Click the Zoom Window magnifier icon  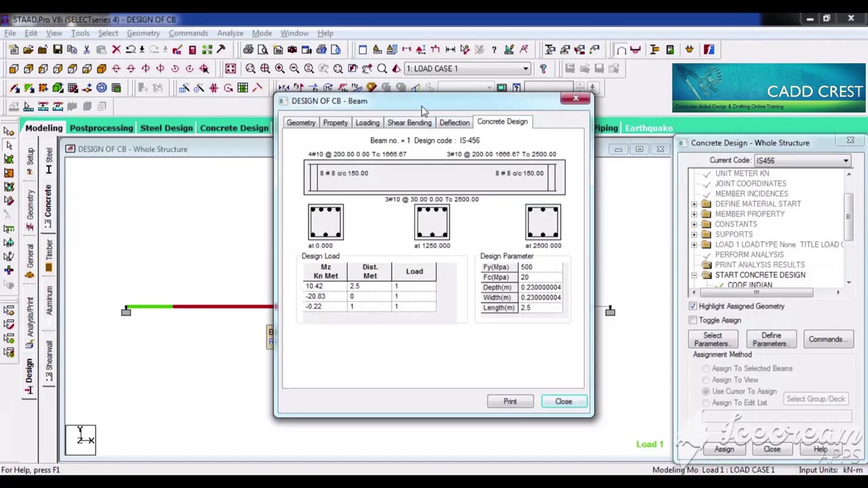(250, 68)
